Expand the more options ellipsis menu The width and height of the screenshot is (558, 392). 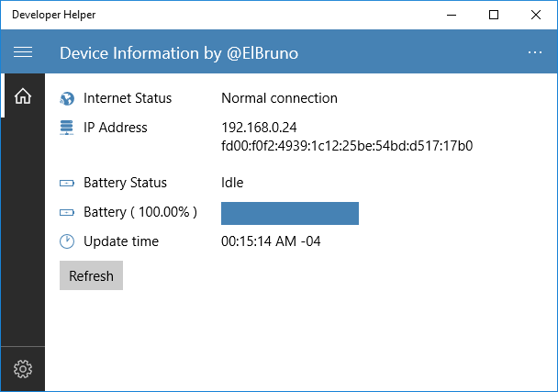(535, 52)
